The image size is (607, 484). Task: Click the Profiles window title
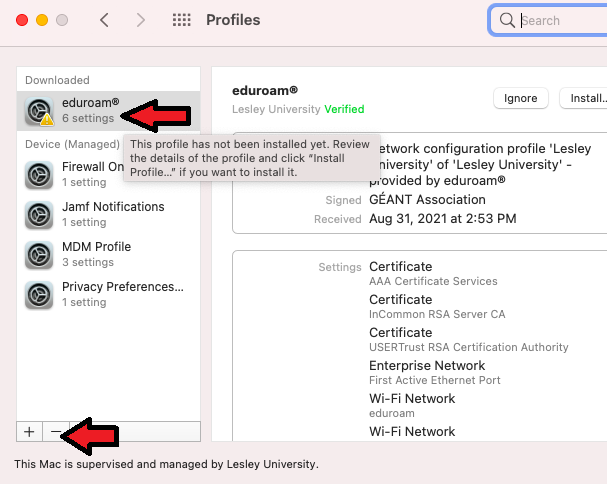(233, 20)
